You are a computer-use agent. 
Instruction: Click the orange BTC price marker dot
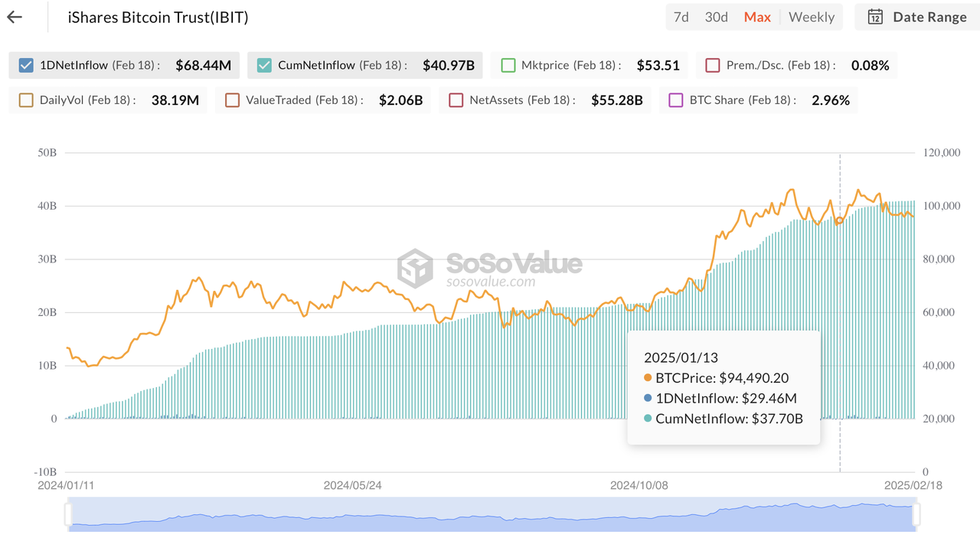(839, 221)
